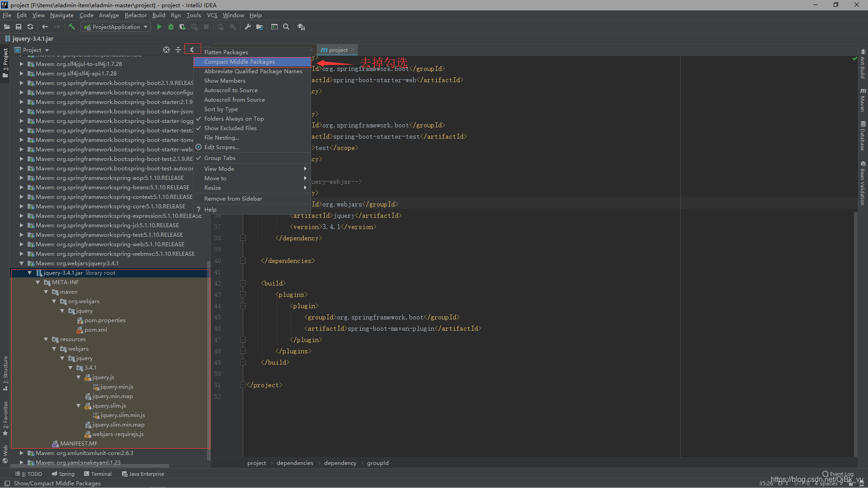Click the green Run button
Screen dimensions: 868x488
(x=159, y=27)
